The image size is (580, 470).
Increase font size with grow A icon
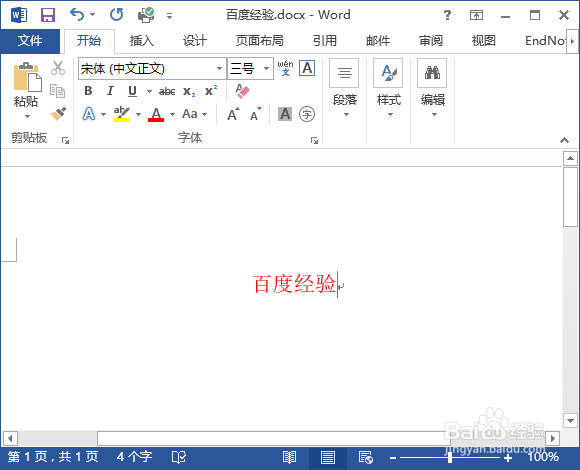(x=233, y=114)
